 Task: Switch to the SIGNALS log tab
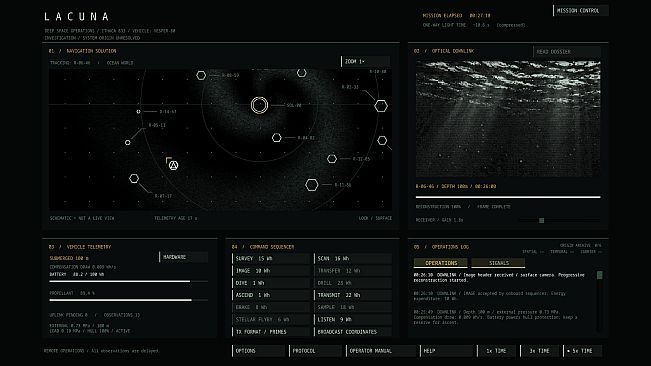click(498, 263)
